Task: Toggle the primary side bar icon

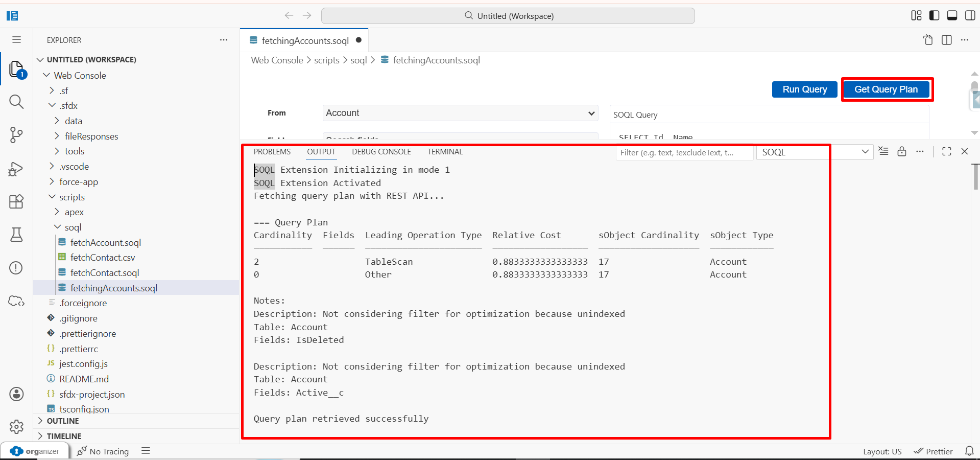Action: [934, 15]
